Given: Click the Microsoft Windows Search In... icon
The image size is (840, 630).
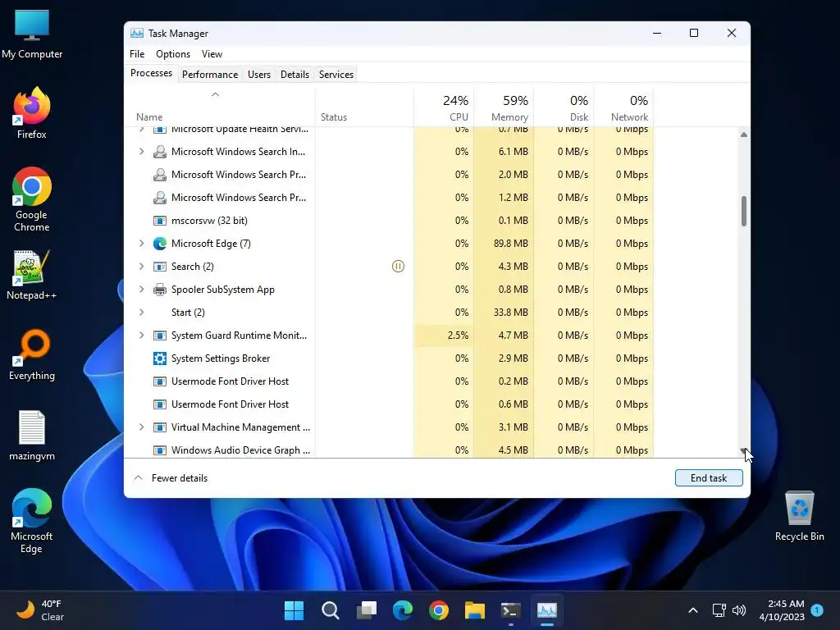Looking at the screenshot, I should [x=160, y=152].
